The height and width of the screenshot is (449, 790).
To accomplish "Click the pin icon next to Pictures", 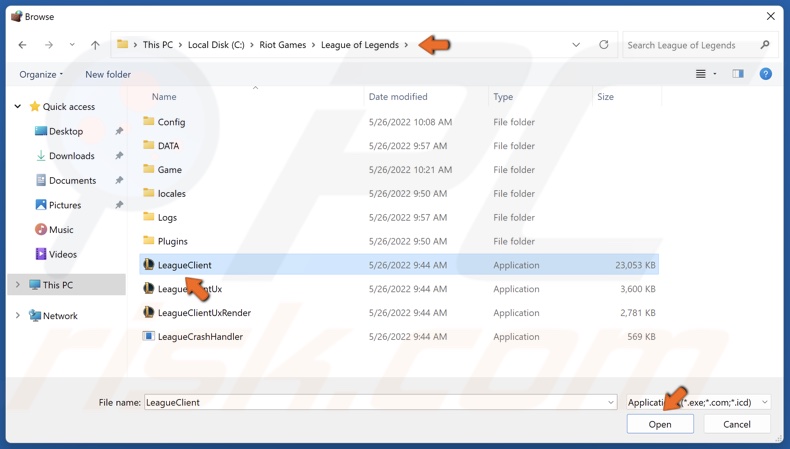I will 119,205.
